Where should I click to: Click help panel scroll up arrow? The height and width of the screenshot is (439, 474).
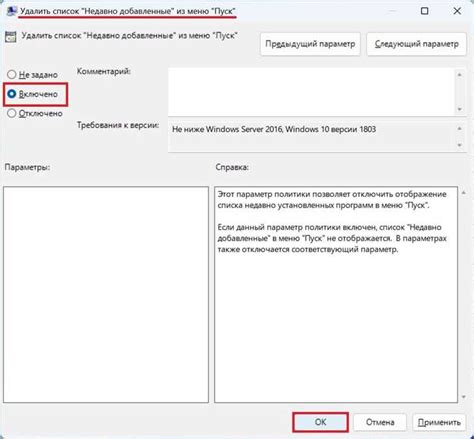[x=463, y=193]
